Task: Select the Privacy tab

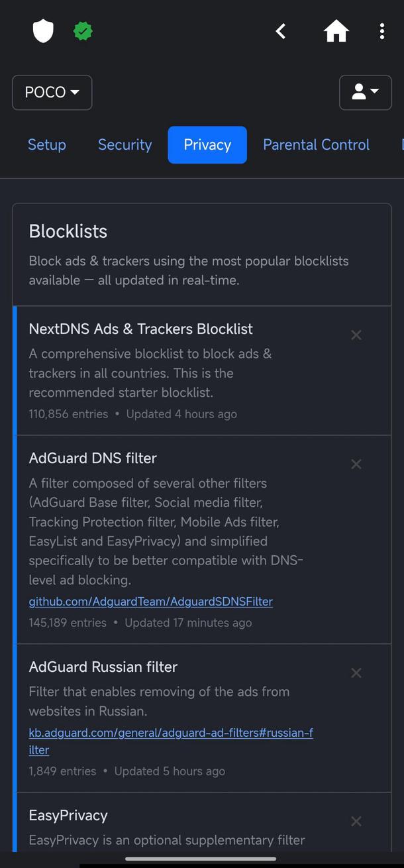Action: [207, 144]
